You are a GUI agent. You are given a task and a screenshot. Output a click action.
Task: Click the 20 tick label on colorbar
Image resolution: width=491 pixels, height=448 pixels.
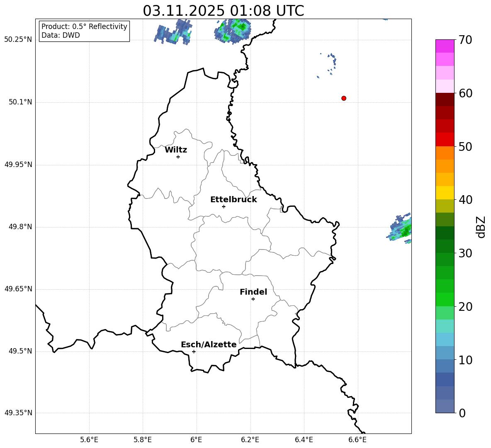click(465, 307)
